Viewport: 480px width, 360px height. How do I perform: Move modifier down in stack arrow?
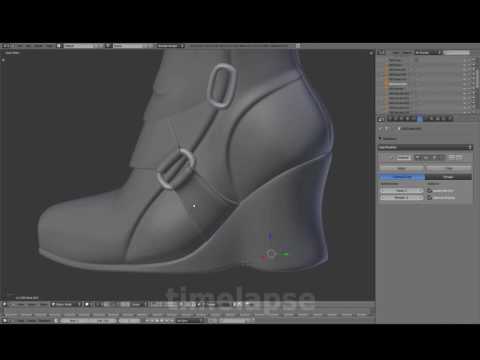459,157
